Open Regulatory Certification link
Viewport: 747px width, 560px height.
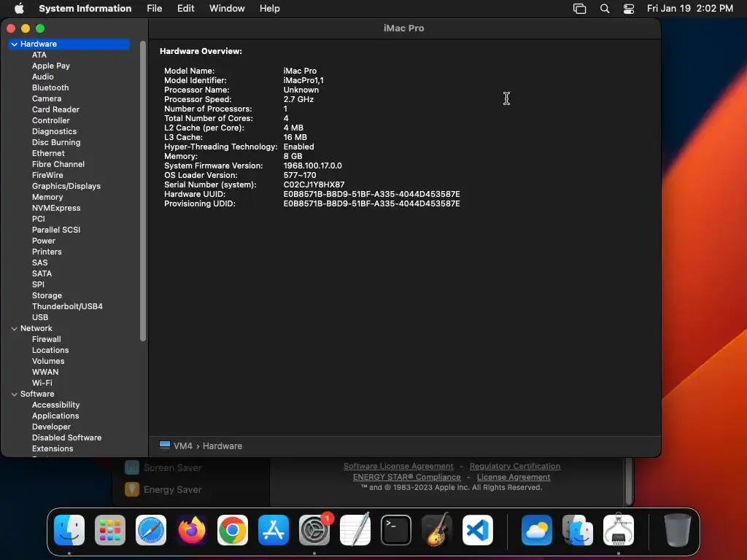pyautogui.click(x=515, y=466)
